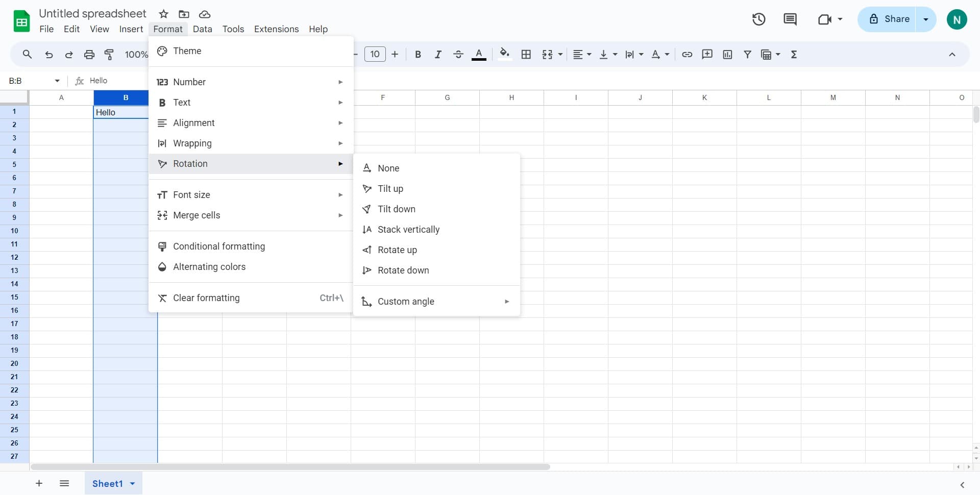
Task: Show all comments via the comment icon
Action: point(790,19)
